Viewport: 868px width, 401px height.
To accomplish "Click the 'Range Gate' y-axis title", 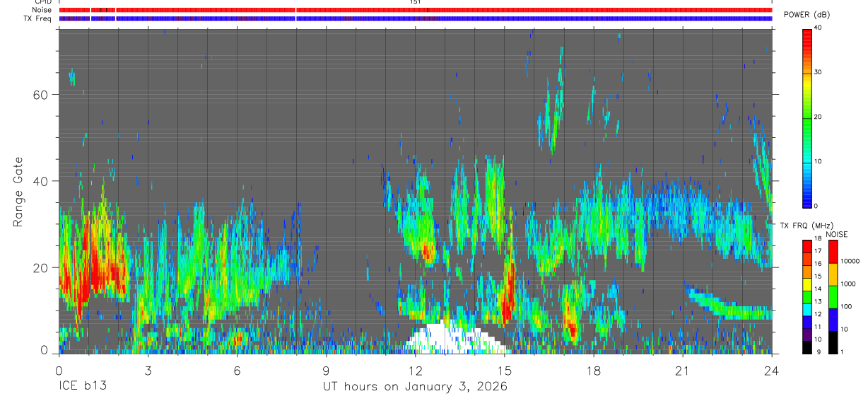I will (x=18, y=192).
